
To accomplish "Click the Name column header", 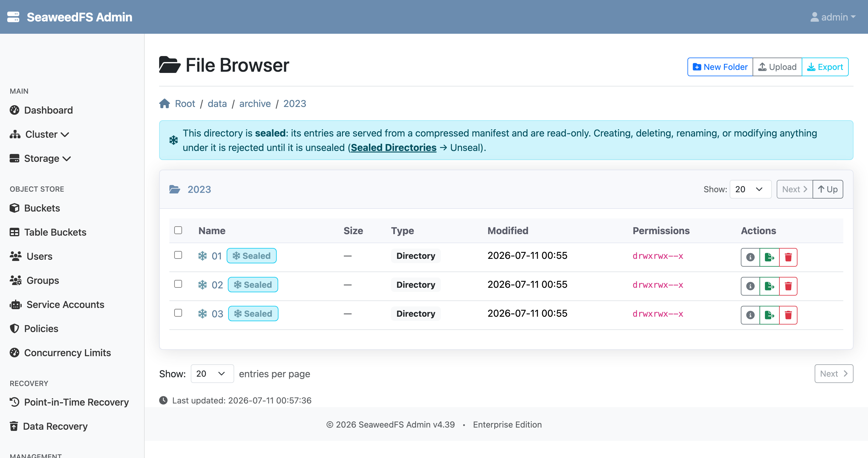I will (x=212, y=231).
